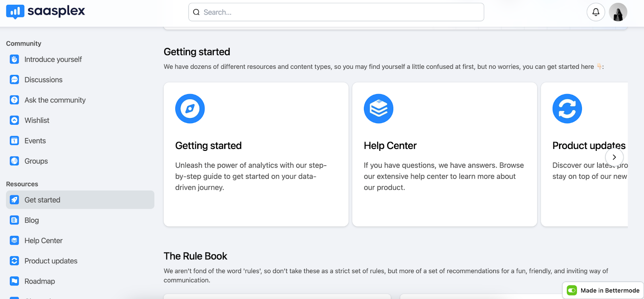Click the Get started rocket icon
The image size is (644, 299).
click(x=14, y=200)
